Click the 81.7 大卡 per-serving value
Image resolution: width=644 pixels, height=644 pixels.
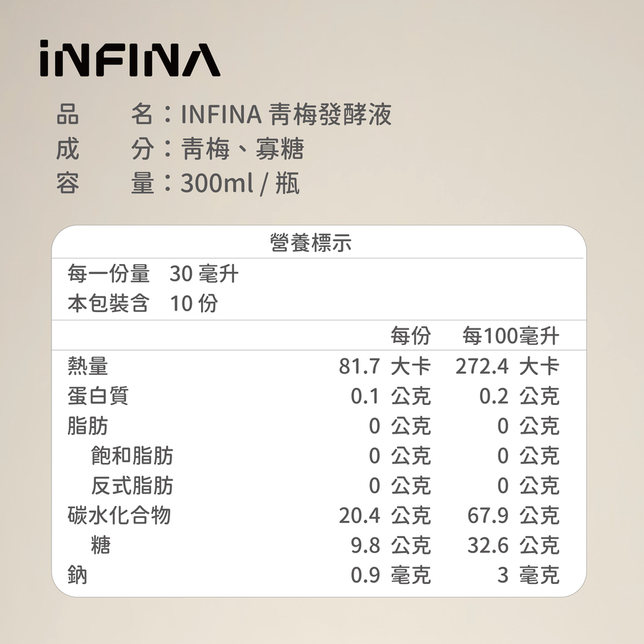click(x=384, y=367)
